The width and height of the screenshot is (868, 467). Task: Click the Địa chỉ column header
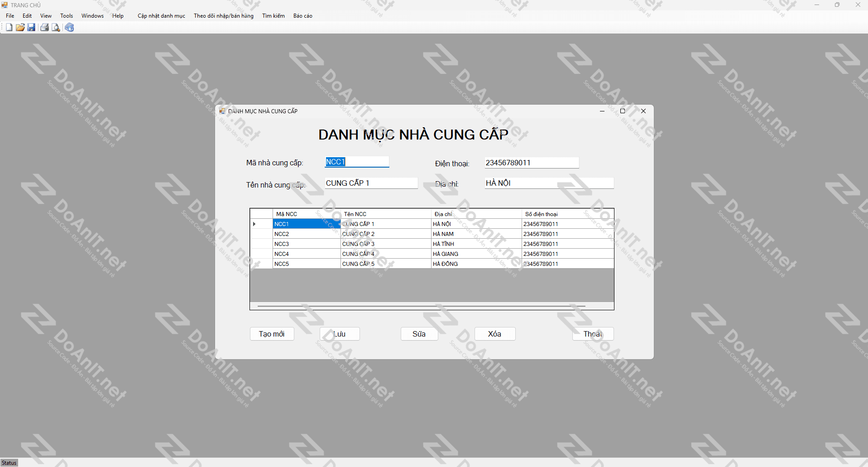point(476,214)
